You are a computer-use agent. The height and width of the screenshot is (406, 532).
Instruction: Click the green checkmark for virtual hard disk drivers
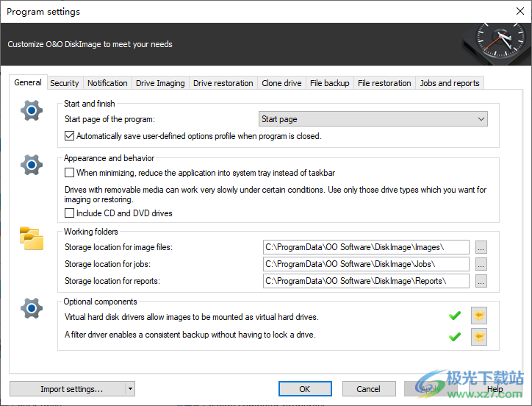pyautogui.click(x=455, y=316)
